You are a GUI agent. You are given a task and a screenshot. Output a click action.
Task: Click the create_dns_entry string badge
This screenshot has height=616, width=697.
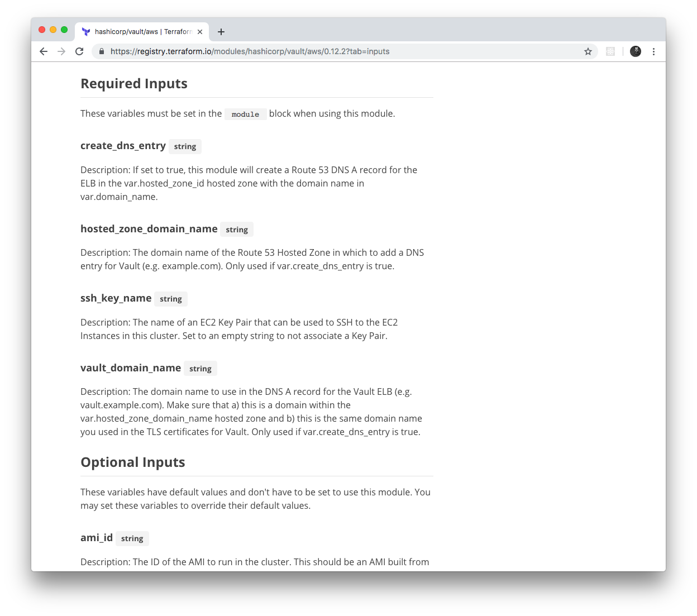click(x=185, y=146)
